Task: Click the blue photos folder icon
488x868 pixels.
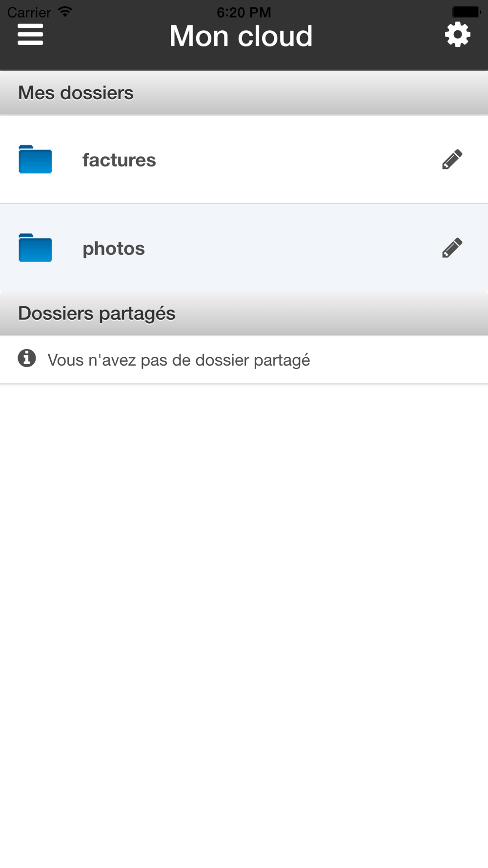Action: click(35, 248)
